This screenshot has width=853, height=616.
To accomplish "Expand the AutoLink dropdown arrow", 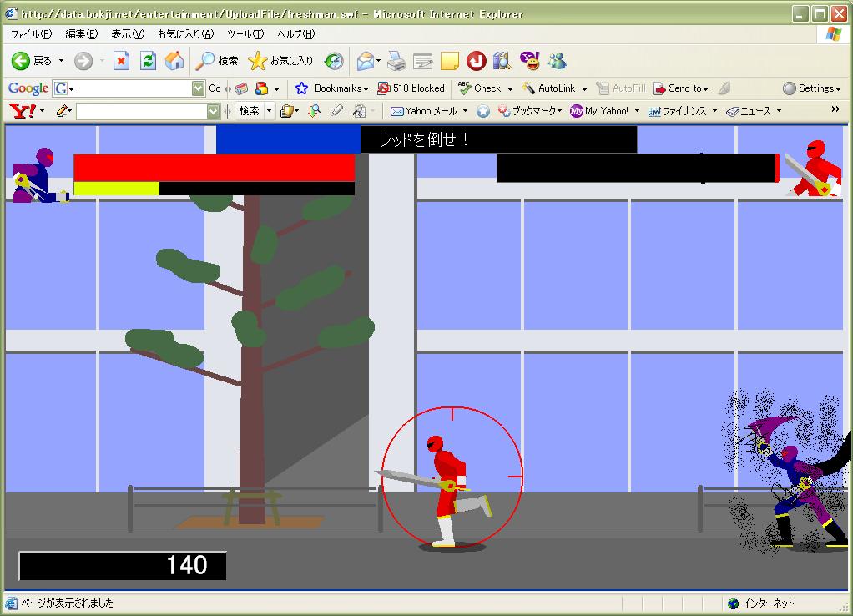I will (x=584, y=89).
